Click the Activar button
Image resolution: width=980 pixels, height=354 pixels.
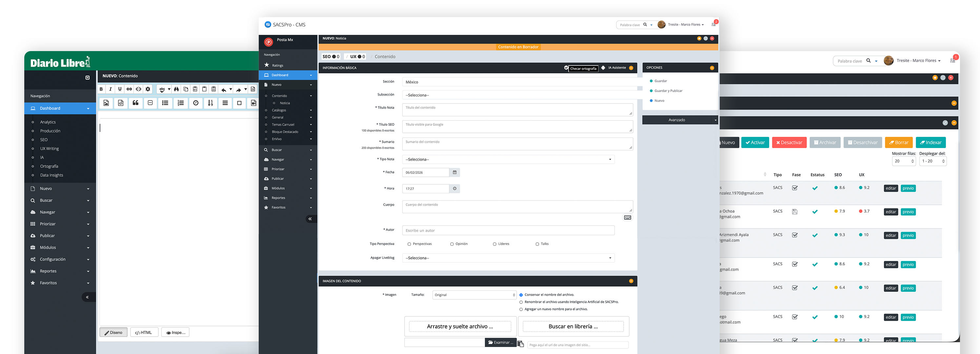(755, 143)
